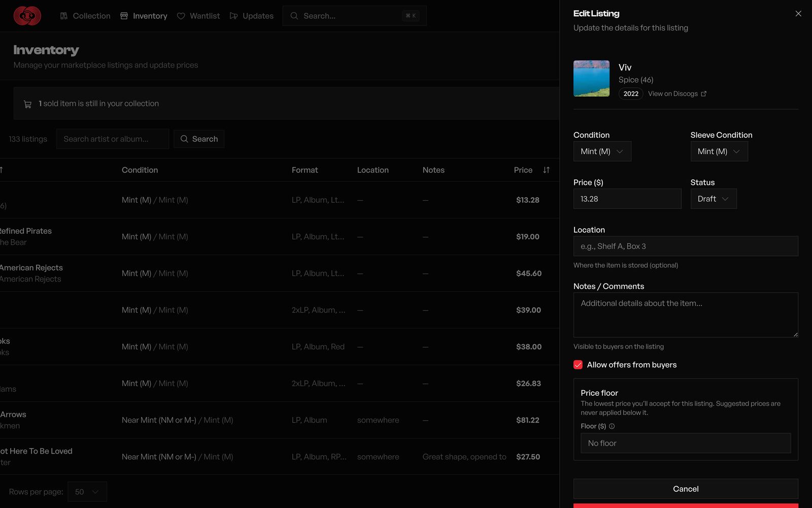Viewport: 812px width, 508px height.
Task: Click the Search artist or album field
Action: tap(113, 139)
